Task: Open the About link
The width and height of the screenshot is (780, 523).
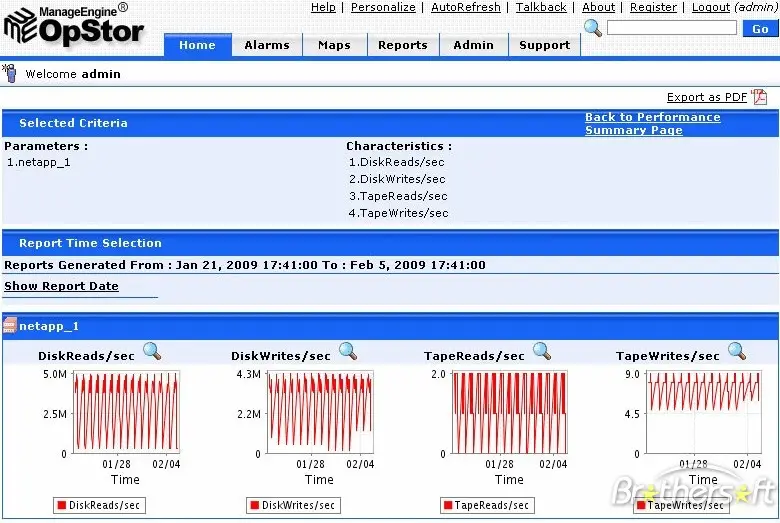Action: pos(598,7)
